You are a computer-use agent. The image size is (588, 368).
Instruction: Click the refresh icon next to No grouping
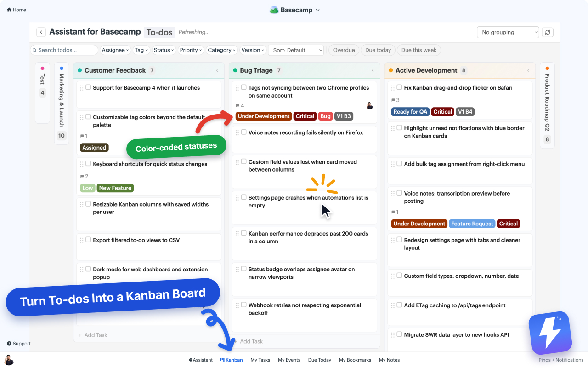pyautogui.click(x=547, y=32)
